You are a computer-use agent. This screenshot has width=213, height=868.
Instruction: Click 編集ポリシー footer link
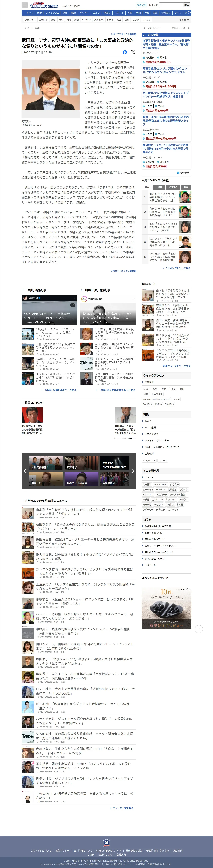pos(62,851)
